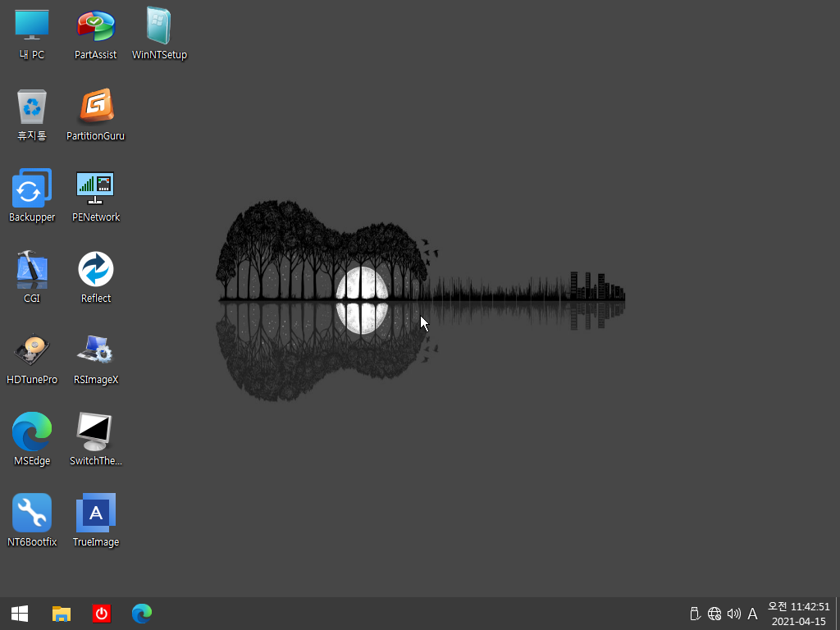Open the network globe tray icon

click(714, 614)
